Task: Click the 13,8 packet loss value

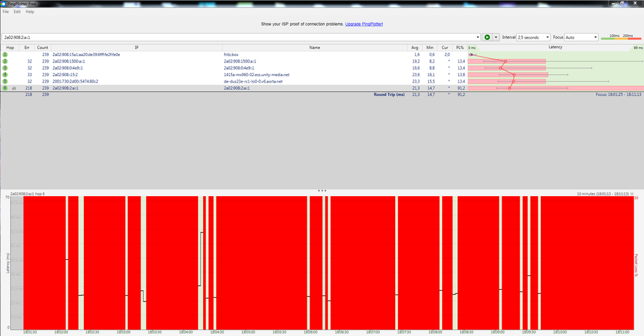Action: click(461, 75)
